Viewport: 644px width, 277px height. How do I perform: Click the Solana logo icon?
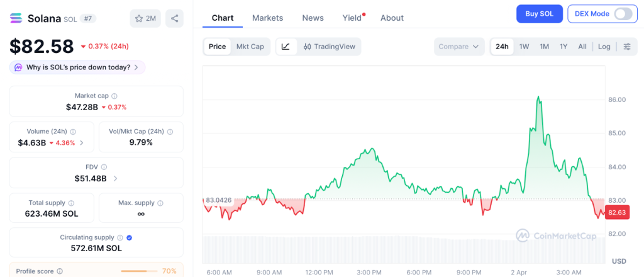click(x=16, y=18)
